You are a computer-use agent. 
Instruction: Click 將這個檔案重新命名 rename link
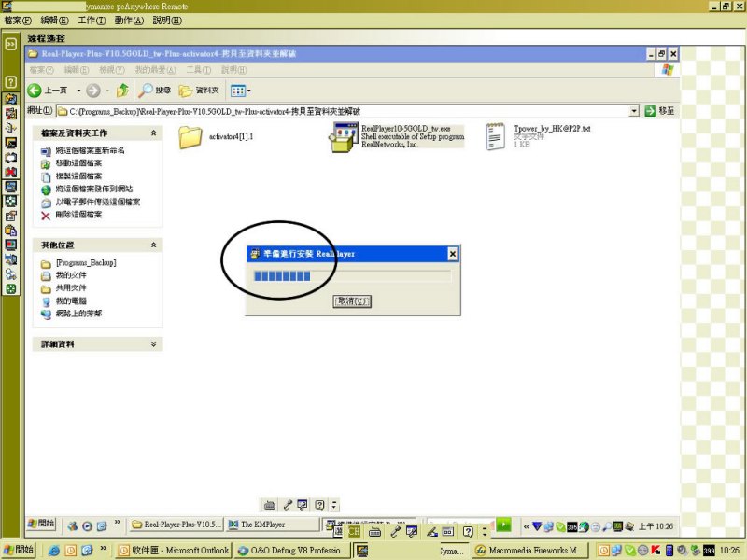(90, 150)
